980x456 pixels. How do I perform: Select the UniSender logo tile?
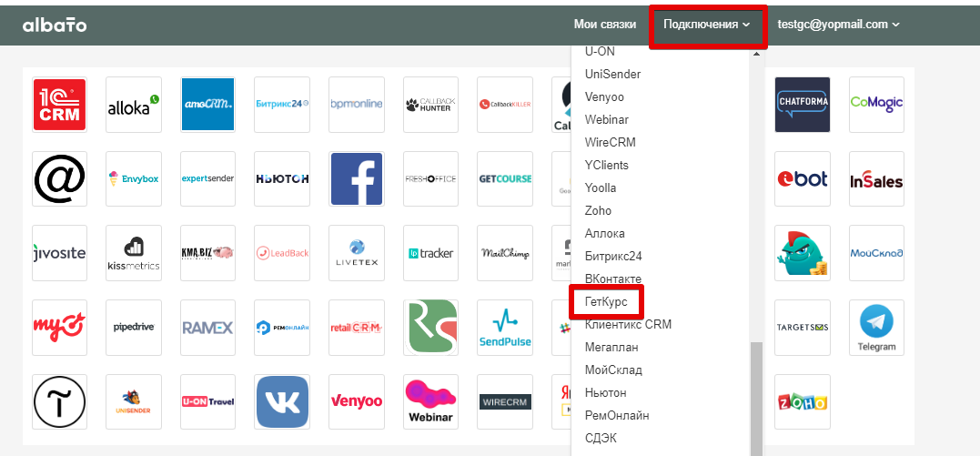(134, 401)
